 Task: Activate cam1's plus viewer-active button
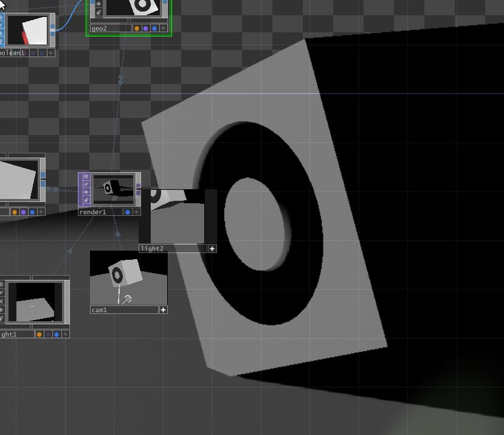164,310
